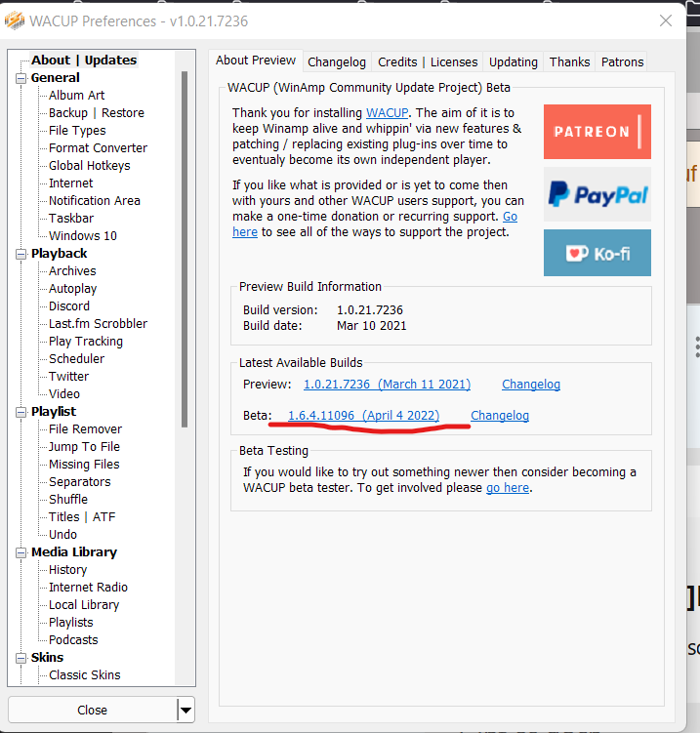Select the Skins category heading
The image size is (700, 733).
click(47, 658)
